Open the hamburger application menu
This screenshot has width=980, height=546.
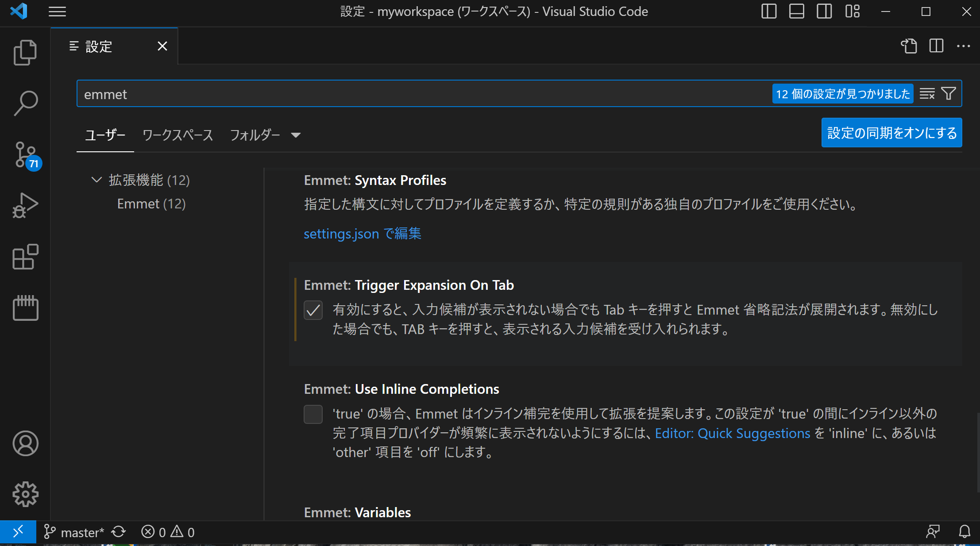[57, 12]
